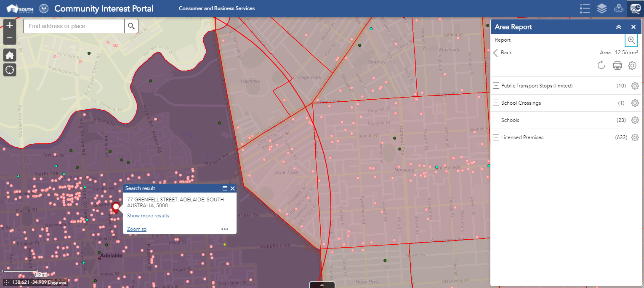Refresh the area report results

tap(601, 65)
